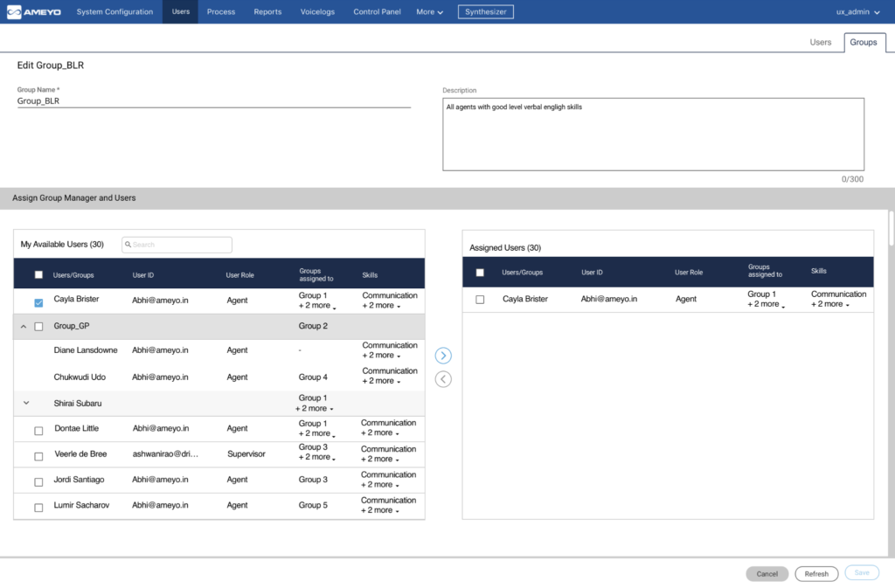Click the 'Group 2' cell of Group_GP

click(x=313, y=326)
